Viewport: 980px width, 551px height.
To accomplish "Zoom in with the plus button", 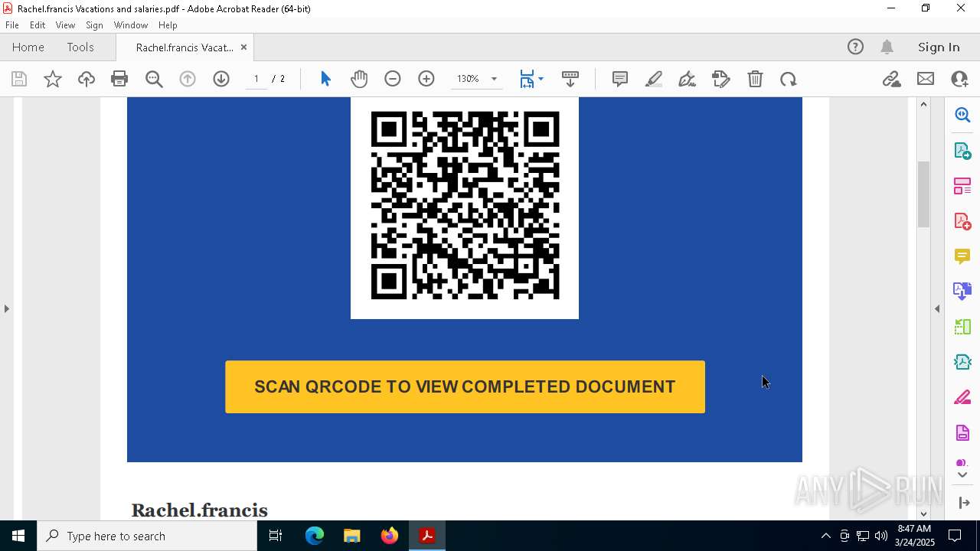I will (x=426, y=79).
